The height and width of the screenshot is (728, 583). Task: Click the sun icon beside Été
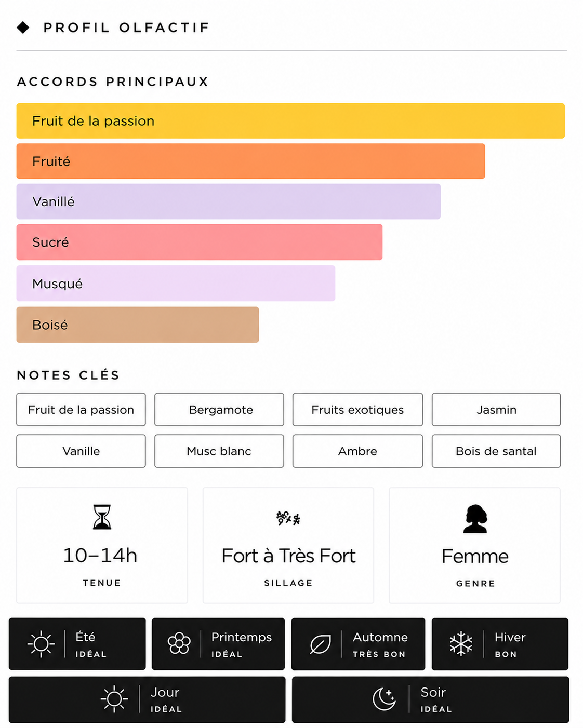point(41,644)
